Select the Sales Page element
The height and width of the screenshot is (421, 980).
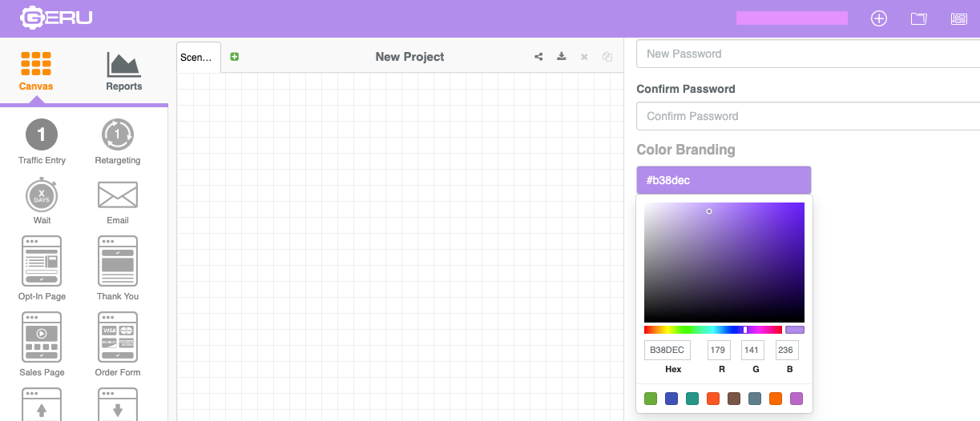point(42,344)
